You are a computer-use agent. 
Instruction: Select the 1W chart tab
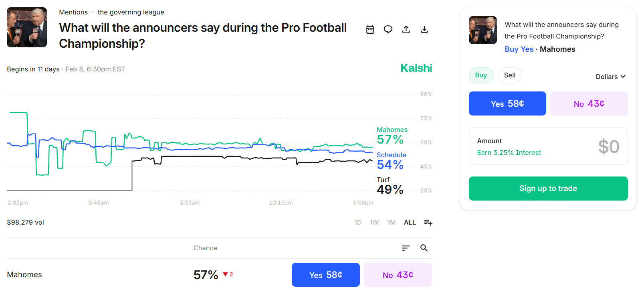[x=374, y=222]
